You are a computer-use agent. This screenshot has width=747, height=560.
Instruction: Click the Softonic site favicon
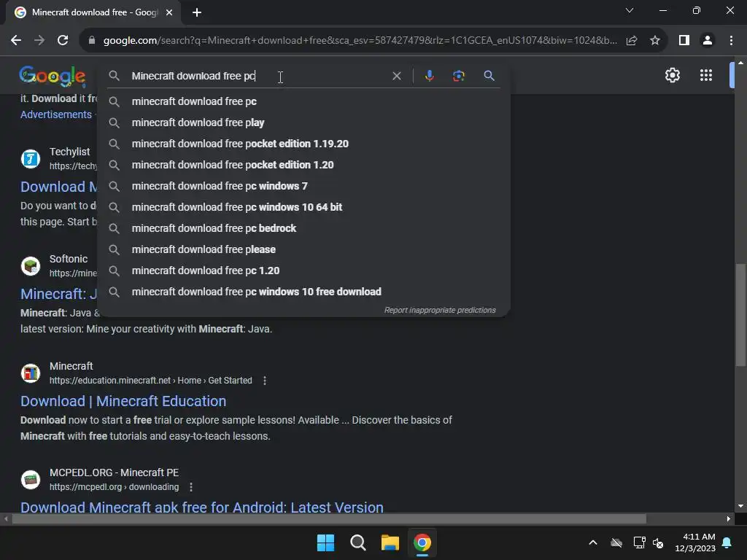pos(31,265)
